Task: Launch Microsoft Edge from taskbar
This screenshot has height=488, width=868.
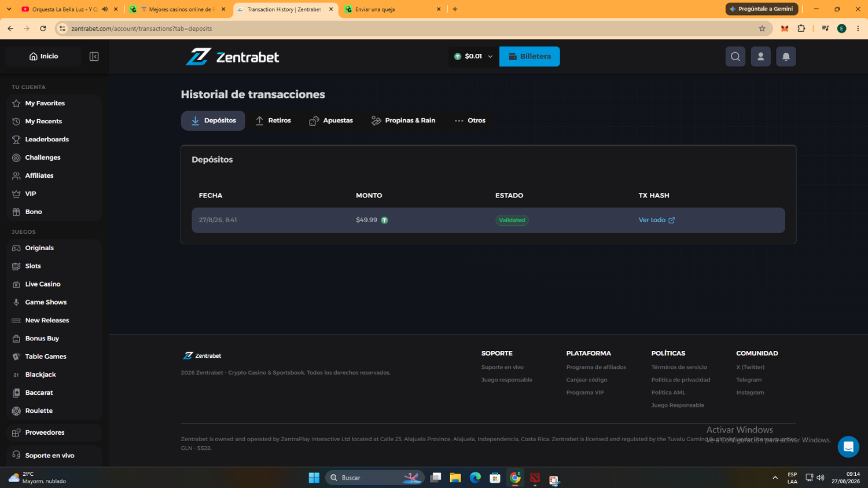Action: point(475,478)
